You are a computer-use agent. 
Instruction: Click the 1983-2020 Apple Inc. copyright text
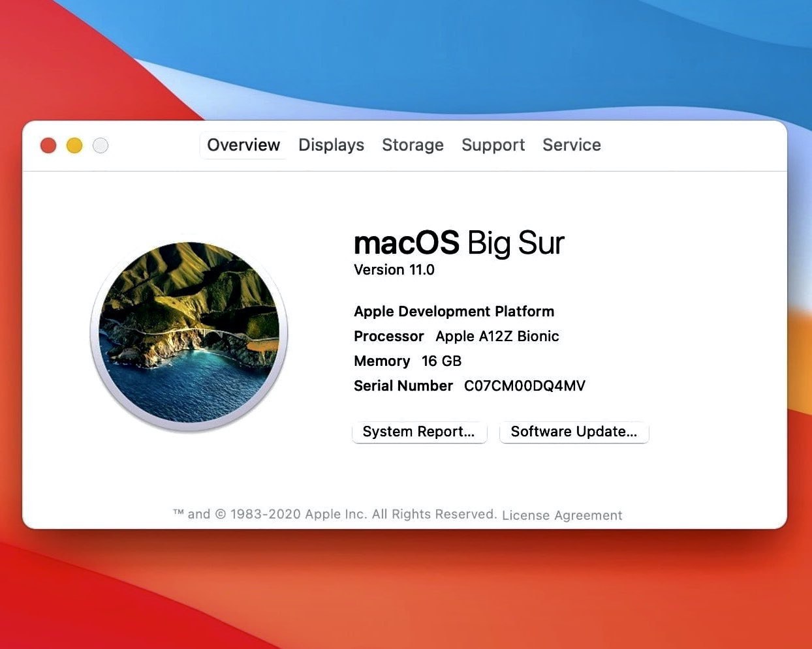335,514
